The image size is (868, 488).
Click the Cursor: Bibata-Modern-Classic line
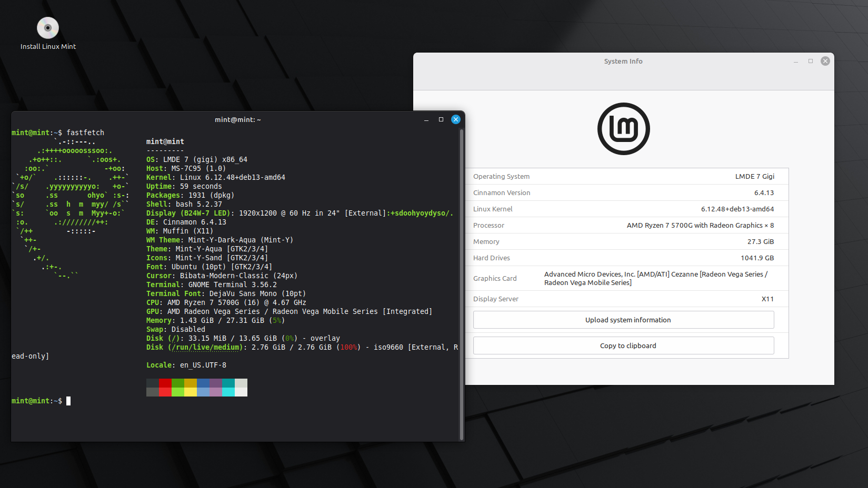pyautogui.click(x=222, y=276)
